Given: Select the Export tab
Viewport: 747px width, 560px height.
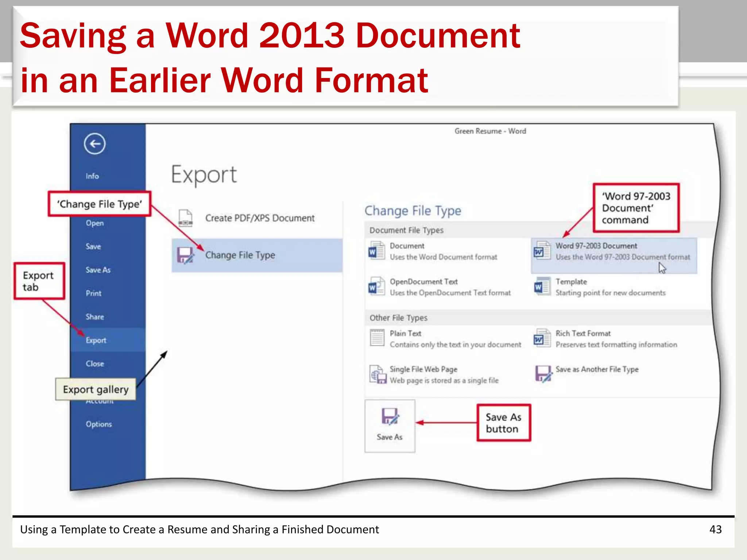Looking at the screenshot, I should coord(108,340).
